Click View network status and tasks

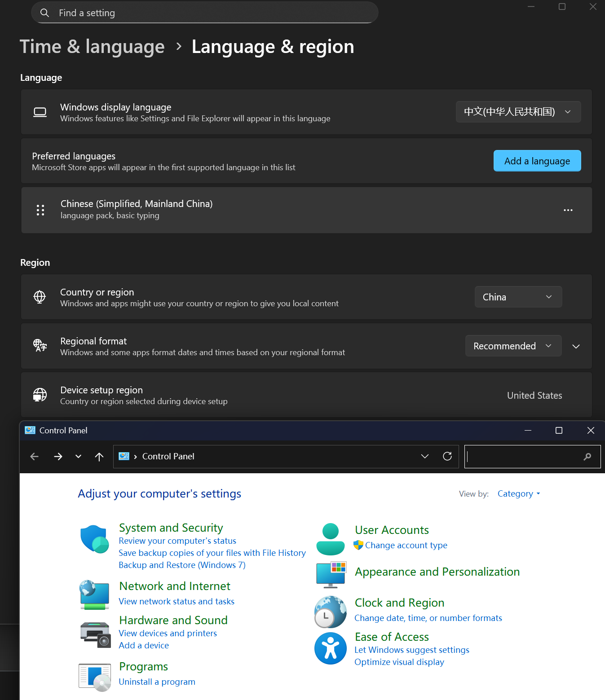[x=177, y=601]
